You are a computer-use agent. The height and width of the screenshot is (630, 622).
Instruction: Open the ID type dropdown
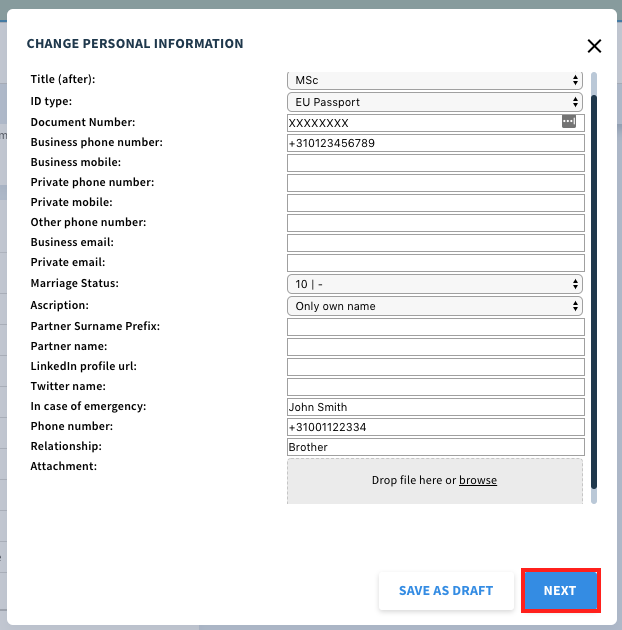[435, 102]
